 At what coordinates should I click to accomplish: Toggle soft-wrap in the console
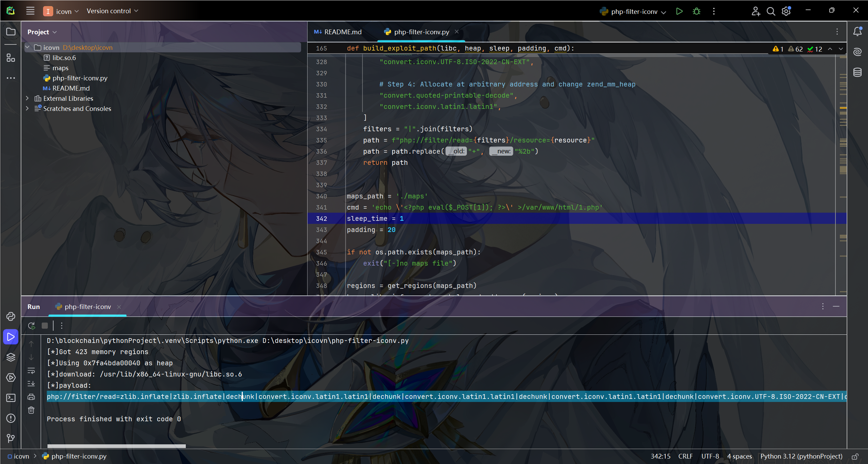[31, 371]
